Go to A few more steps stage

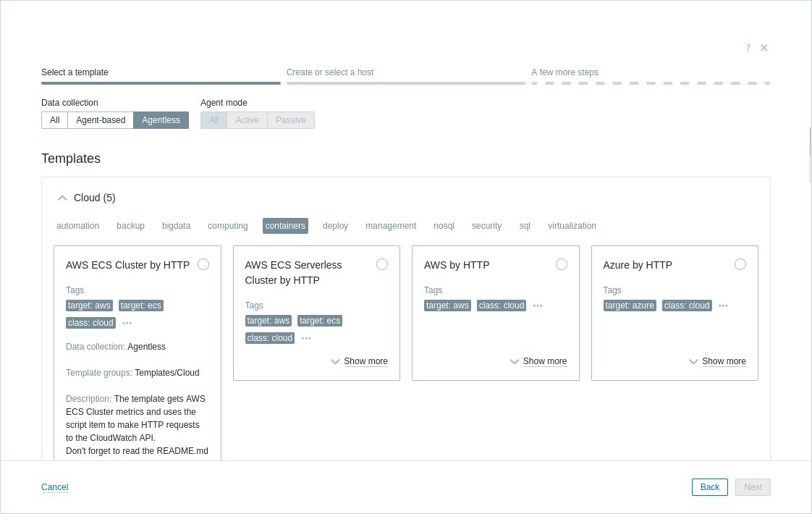pyautogui.click(x=651, y=75)
